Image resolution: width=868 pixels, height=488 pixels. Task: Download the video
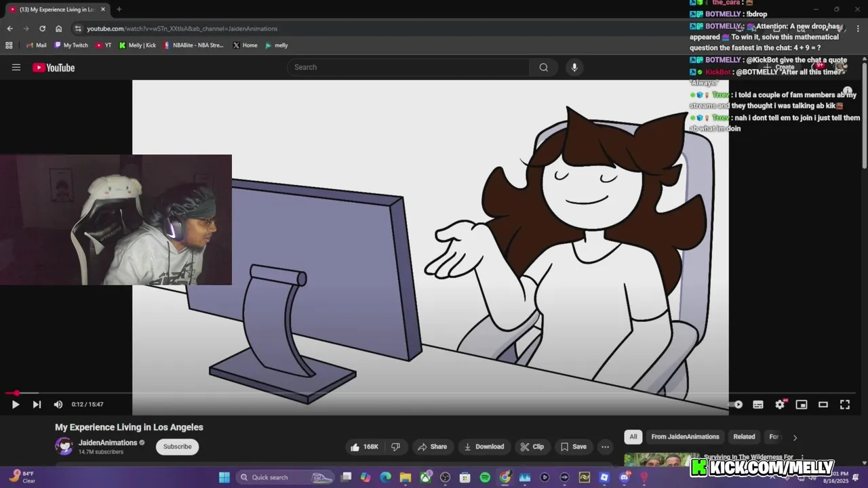[x=484, y=447]
